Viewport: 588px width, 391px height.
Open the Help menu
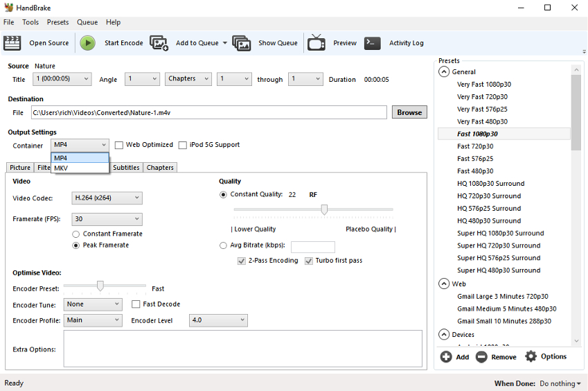(x=114, y=22)
